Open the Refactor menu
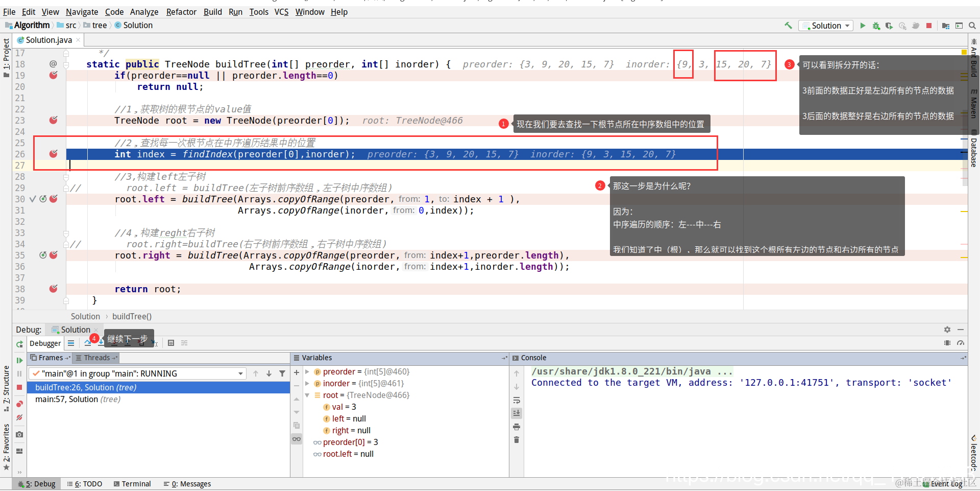The image size is (980, 491). point(181,12)
